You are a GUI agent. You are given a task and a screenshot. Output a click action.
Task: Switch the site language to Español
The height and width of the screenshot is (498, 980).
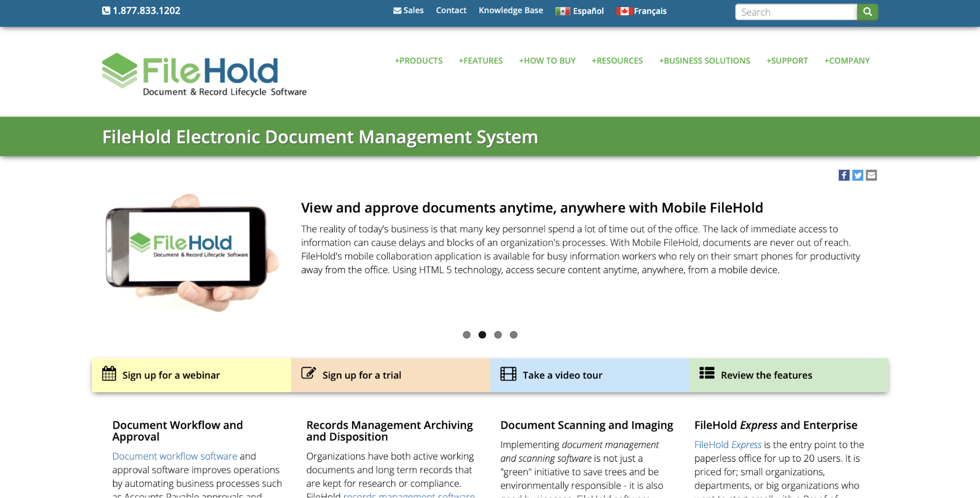tap(579, 11)
